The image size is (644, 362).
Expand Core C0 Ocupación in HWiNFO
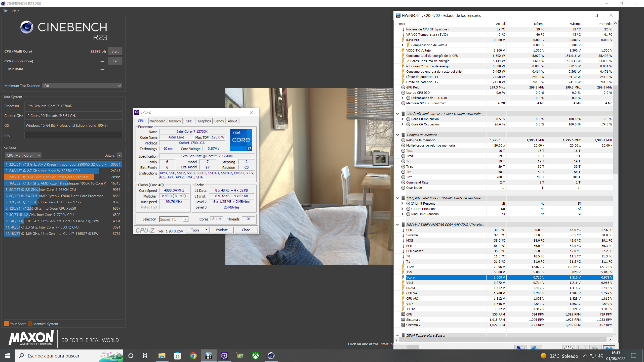coord(402,119)
